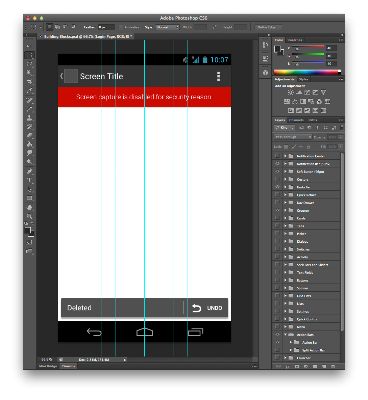The height and width of the screenshot is (400, 368).
Task: Select the Hand tool
Action: click(x=30, y=207)
